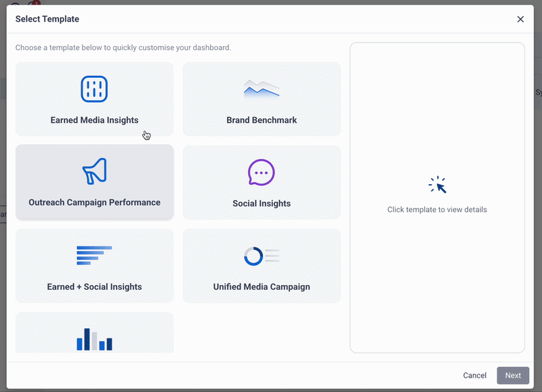The width and height of the screenshot is (542, 392).
Task: Select the Earned Media Insights template label
Action: (94, 121)
